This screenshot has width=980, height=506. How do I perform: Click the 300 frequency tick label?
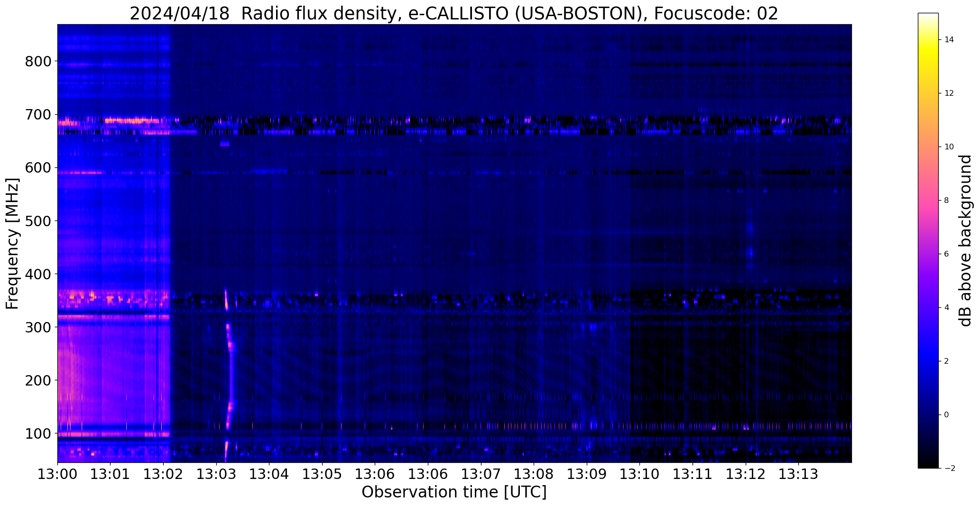click(37, 327)
